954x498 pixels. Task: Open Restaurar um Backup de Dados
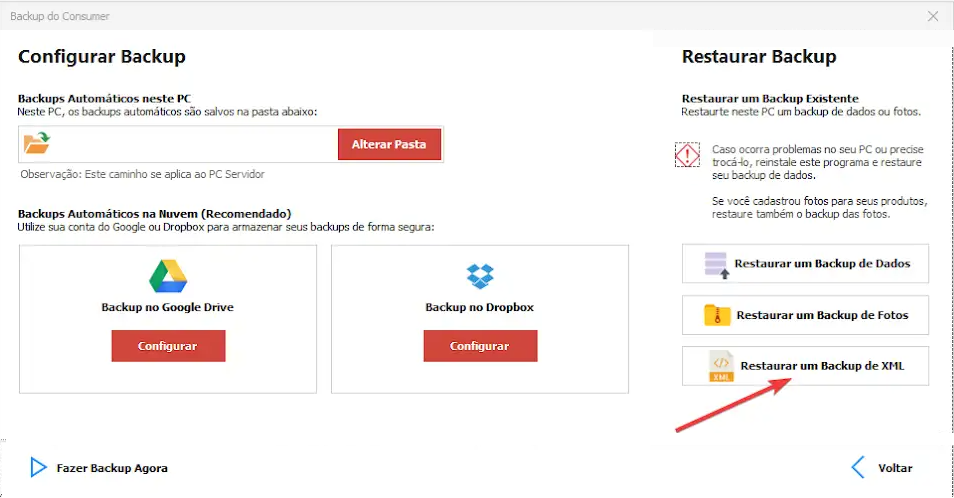point(821,264)
